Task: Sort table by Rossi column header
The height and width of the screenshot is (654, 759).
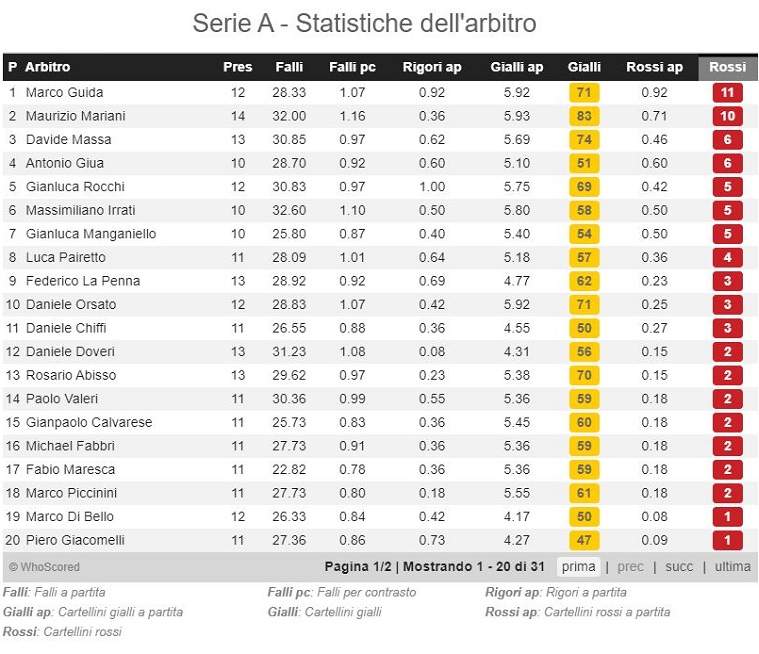Action: 727,67
